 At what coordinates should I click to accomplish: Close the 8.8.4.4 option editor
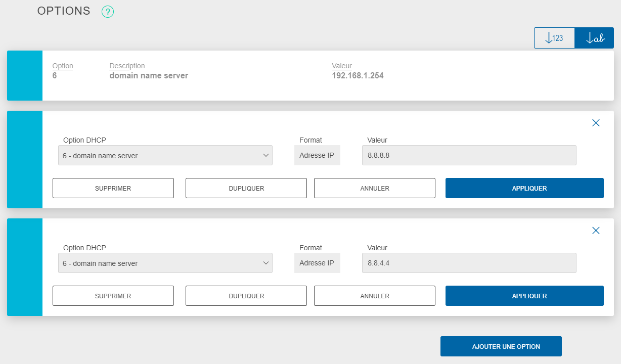click(x=596, y=231)
